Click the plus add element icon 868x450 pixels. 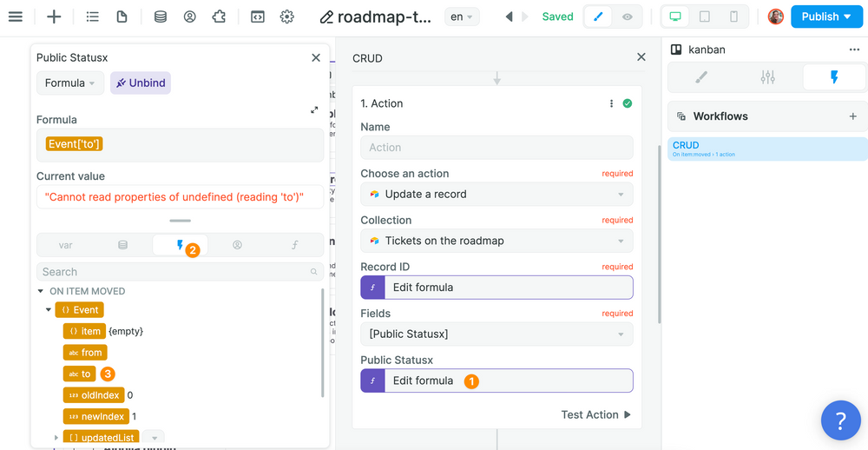coord(54,17)
